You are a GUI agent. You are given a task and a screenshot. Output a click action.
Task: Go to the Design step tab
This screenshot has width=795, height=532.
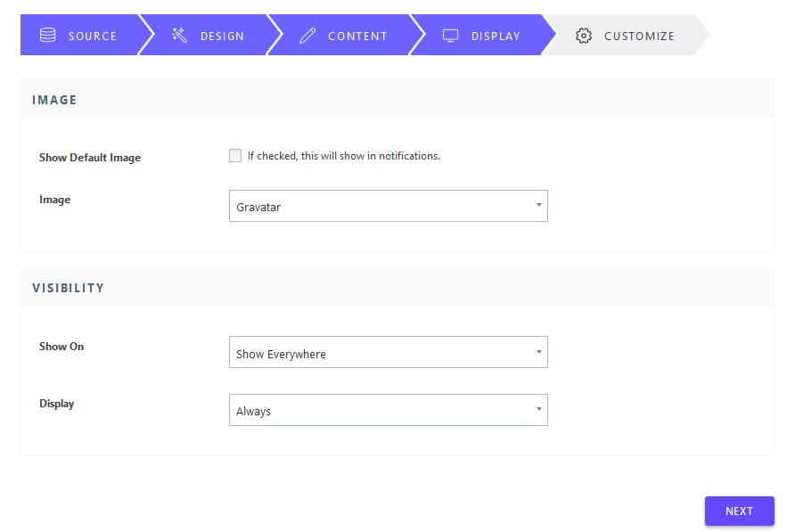tap(209, 35)
